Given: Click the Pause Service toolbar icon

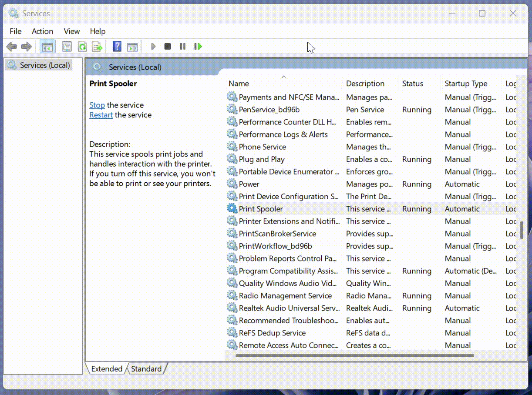Looking at the screenshot, I should [x=183, y=46].
